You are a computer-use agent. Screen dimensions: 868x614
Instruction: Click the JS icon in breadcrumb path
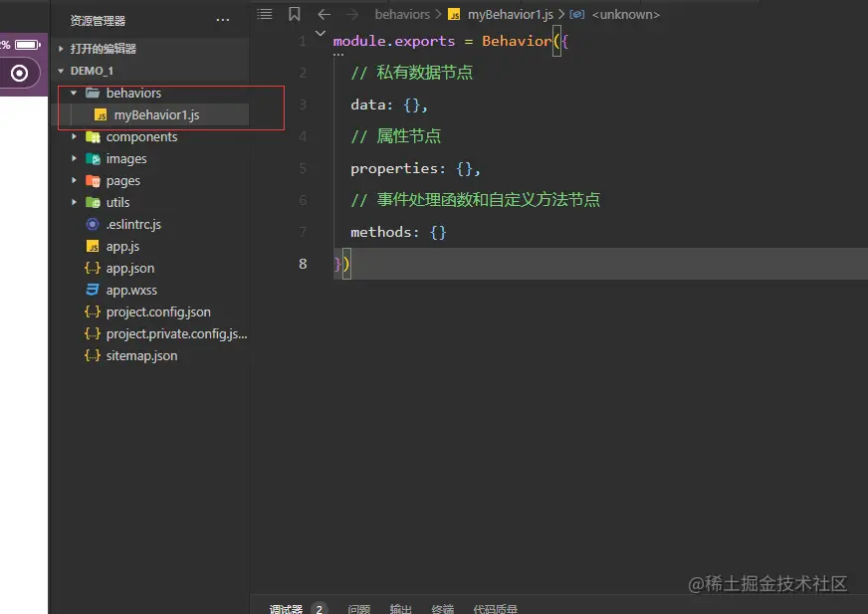pyautogui.click(x=454, y=14)
